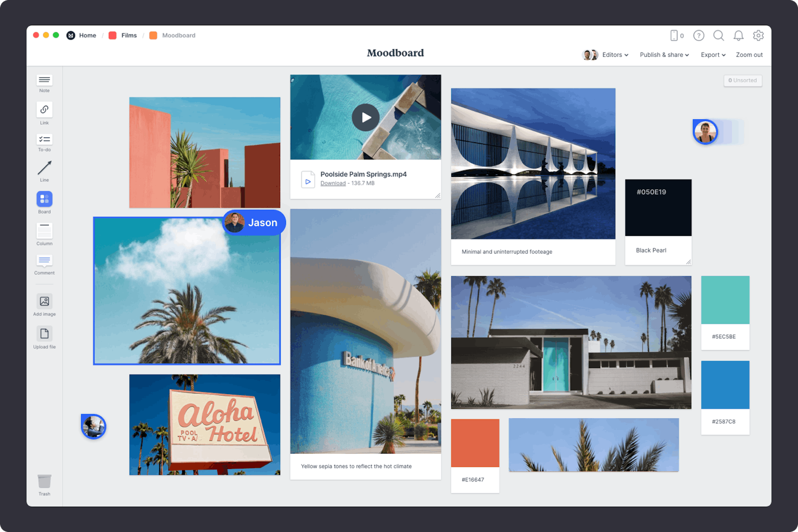
Task: Navigate to Films in the breadcrumb
Action: pyautogui.click(x=128, y=35)
